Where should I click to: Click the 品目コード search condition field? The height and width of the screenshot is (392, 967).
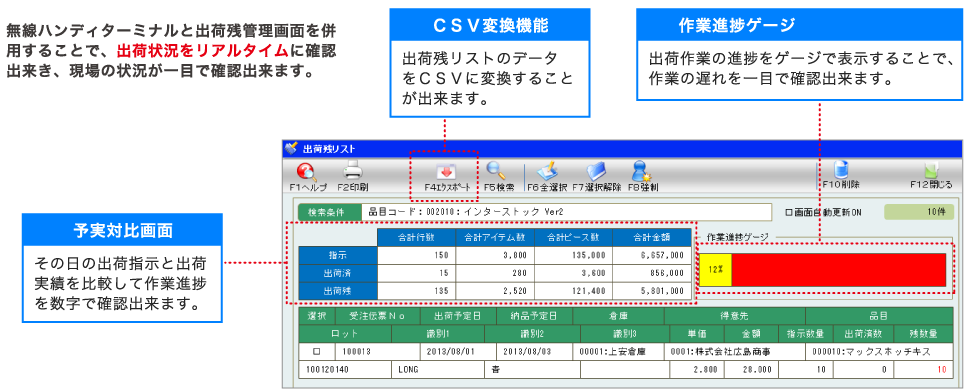566,212
